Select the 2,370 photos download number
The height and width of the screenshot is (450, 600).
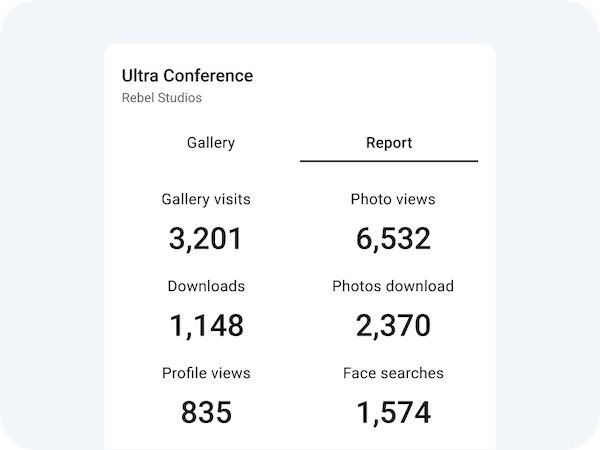(x=393, y=326)
